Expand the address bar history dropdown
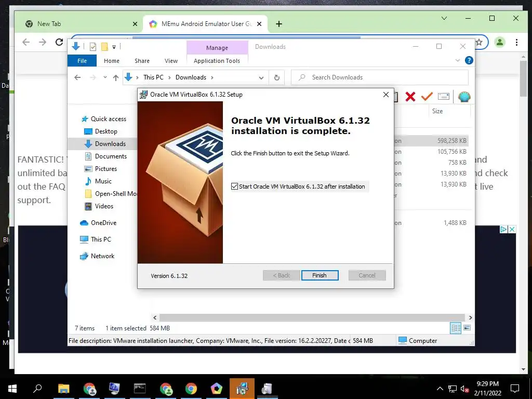Viewport: 532px width, 399px height. point(261,78)
